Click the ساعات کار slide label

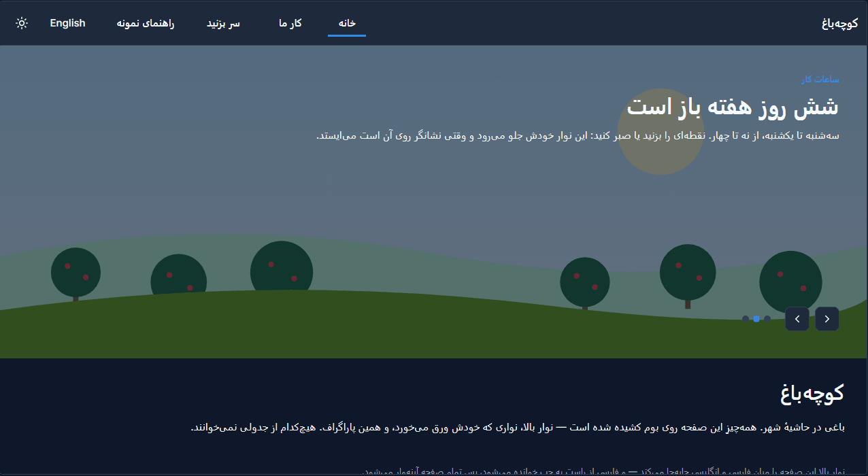pyautogui.click(x=820, y=80)
